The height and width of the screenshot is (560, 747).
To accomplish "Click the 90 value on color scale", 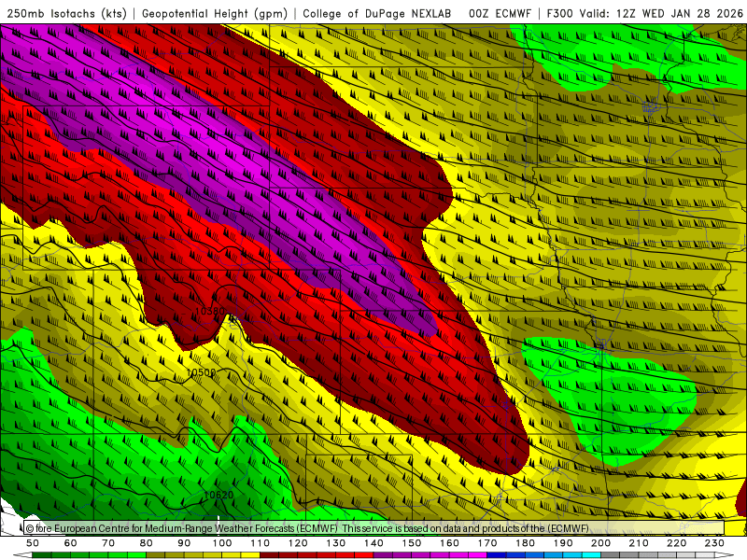I will (x=184, y=543).
